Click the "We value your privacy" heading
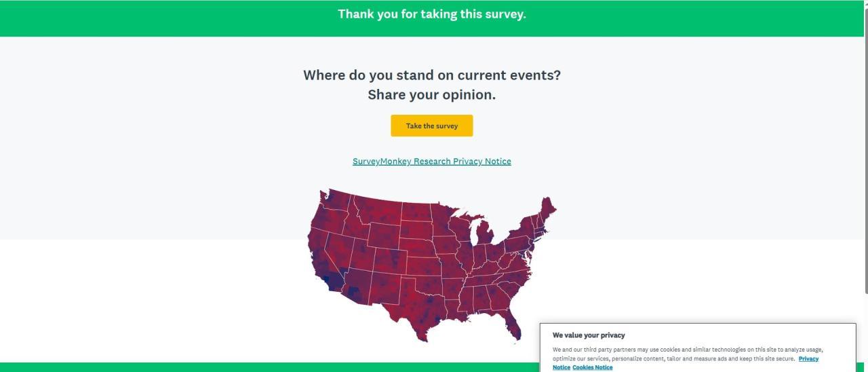Screen dimensions: 868x372 pyautogui.click(x=589, y=335)
